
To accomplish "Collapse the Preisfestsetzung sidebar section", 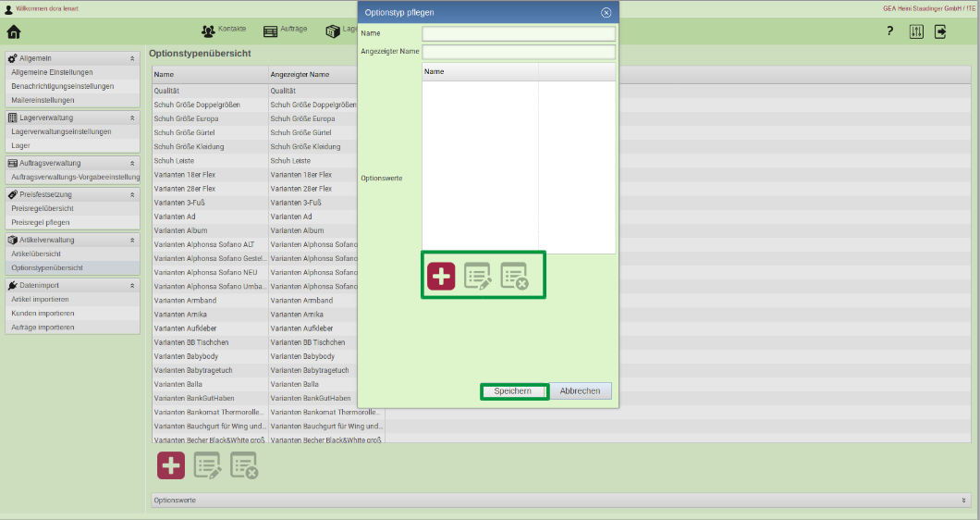I will point(132,194).
